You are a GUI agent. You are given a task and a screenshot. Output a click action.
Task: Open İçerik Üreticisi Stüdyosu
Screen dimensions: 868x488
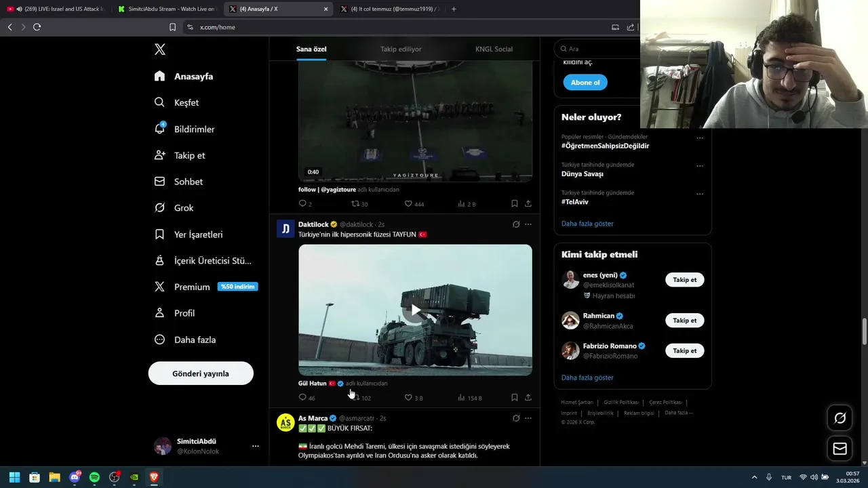click(x=203, y=261)
